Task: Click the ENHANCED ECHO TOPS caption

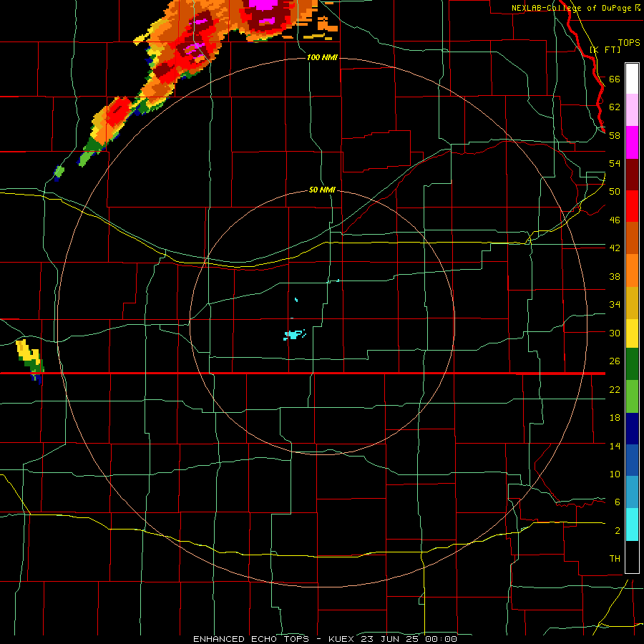Action: (x=251, y=639)
